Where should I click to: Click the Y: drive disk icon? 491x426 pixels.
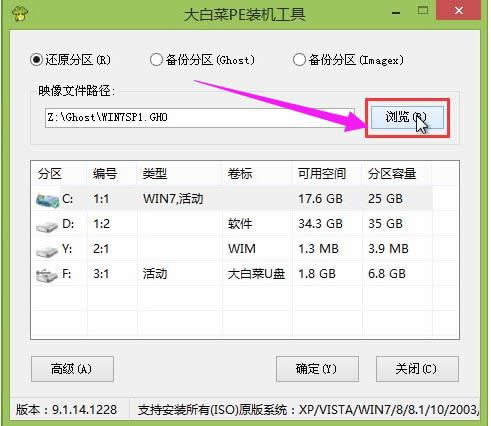click(x=47, y=251)
